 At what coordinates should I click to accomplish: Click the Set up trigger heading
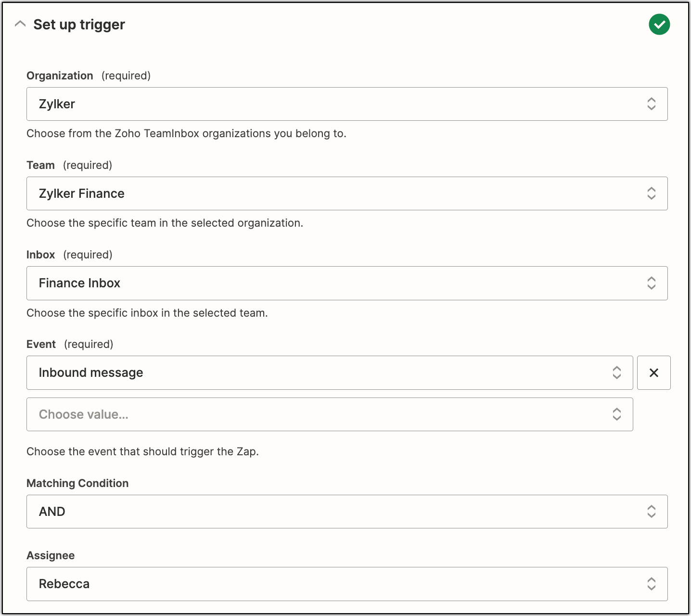pyautogui.click(x=79, y=25)
